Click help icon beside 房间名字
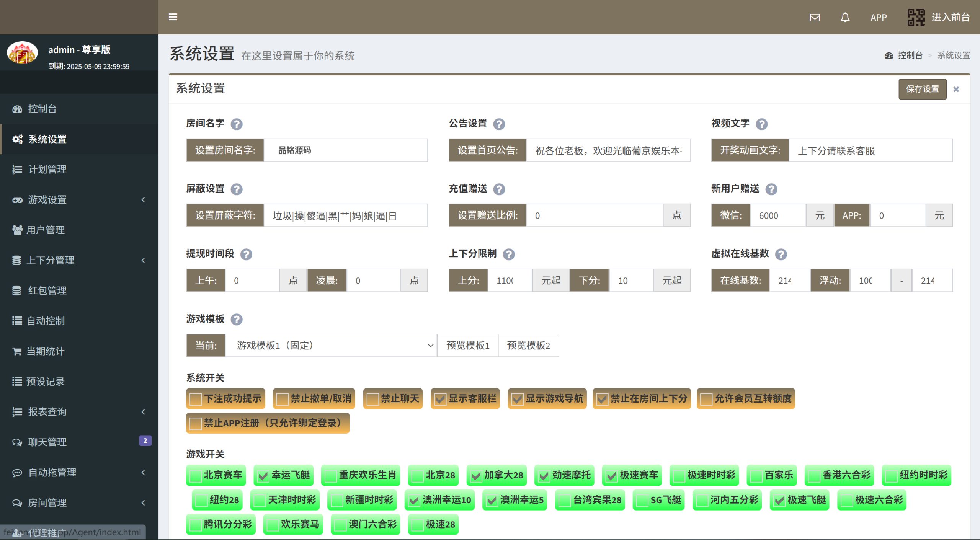 [x=237, y=124]
